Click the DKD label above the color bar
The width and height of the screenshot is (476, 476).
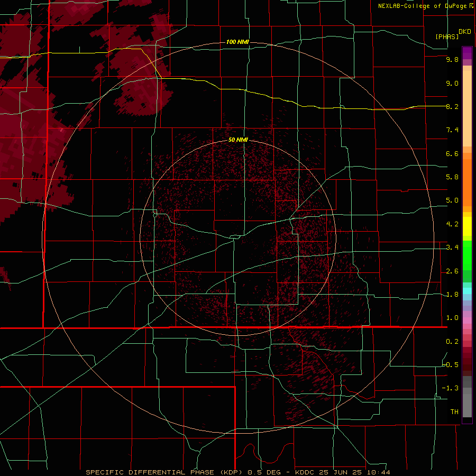[465, 32]
